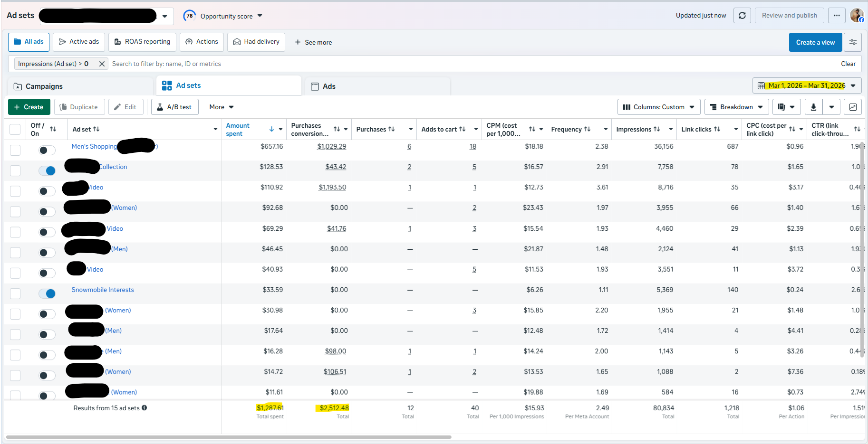Open Ad set column options menu

click(215, 129)
